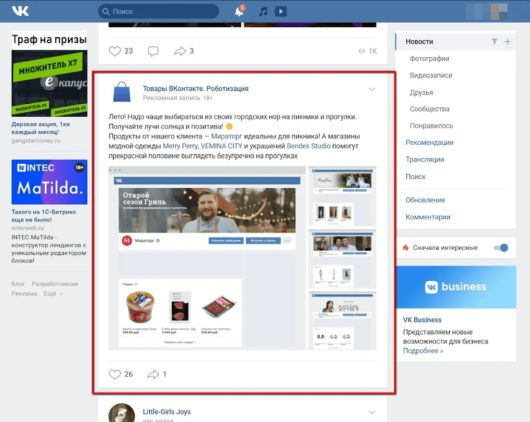The width and height of the screenshot is (530, 422).
Task: Follow the Bendes Studio link in post
Action: coord(309,146)
